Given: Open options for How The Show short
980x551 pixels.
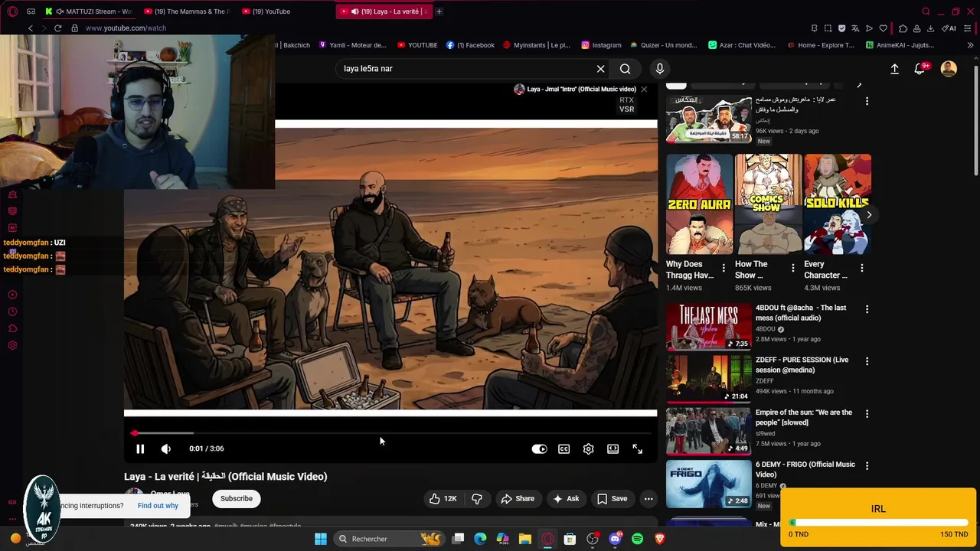Looking at the screenshot, I should (792, 269).
